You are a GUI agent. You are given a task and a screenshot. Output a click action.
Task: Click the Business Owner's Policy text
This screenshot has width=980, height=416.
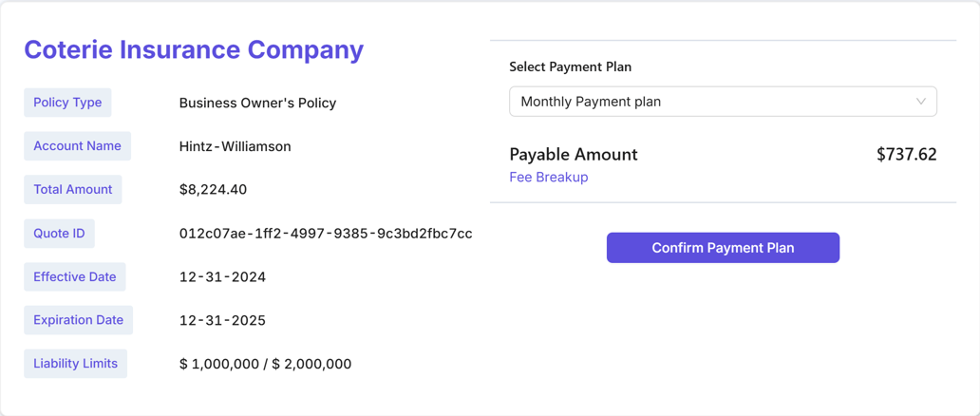pos(257,103)
